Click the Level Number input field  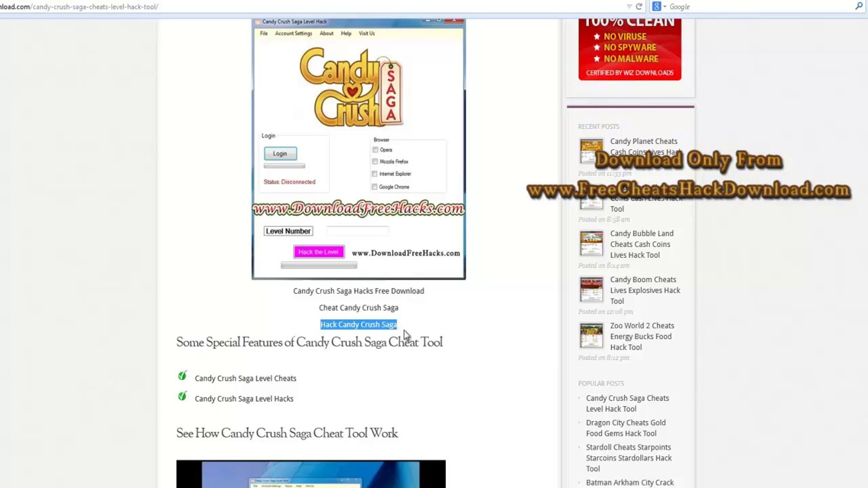tap(357, 231)
